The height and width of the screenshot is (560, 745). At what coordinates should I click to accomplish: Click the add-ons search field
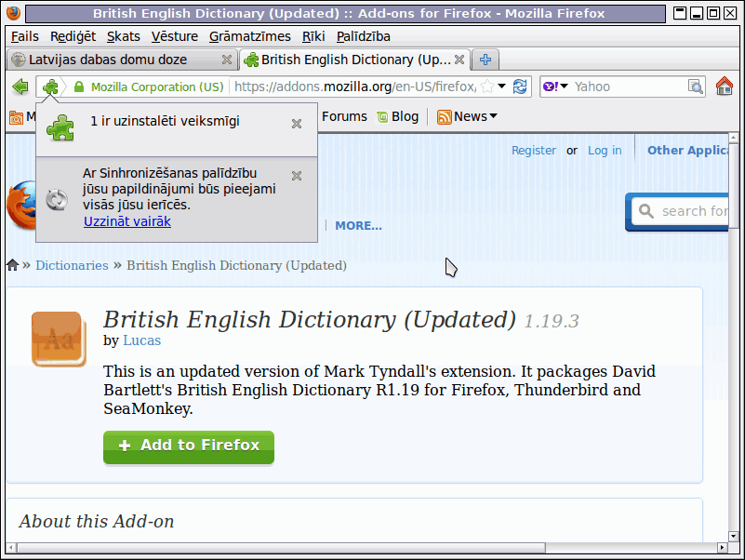point(681,211)
